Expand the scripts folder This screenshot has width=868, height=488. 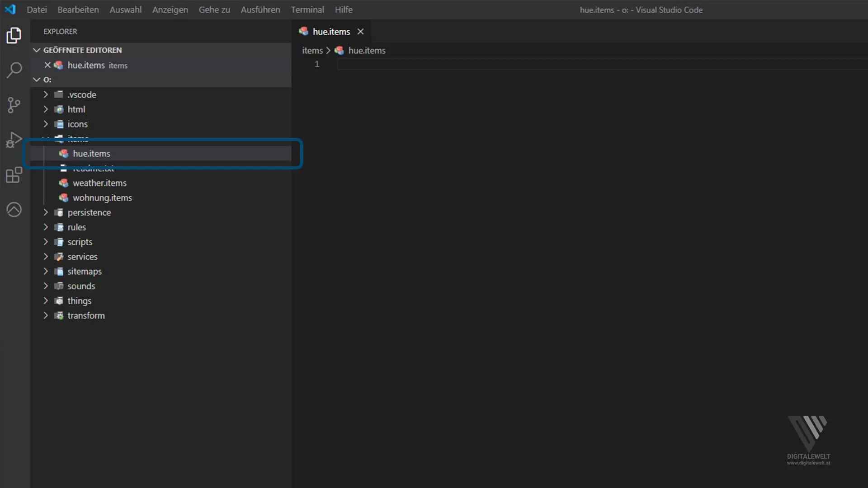[46, 242]
